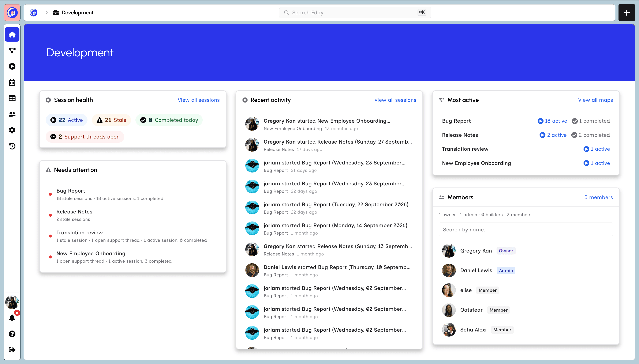The width and height of the screenshot is (639, 364).
Task: Open Translation review in Most active
Action: point(465,149)
